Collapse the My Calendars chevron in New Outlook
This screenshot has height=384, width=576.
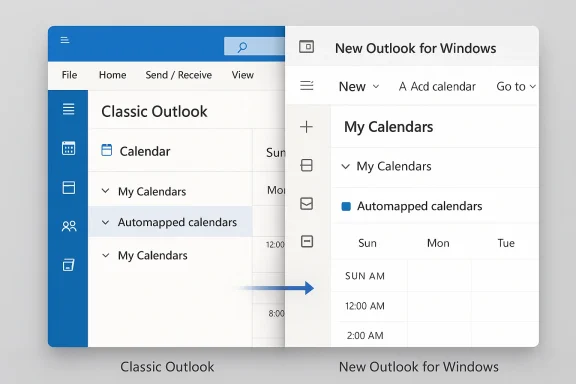pos(345,166)
